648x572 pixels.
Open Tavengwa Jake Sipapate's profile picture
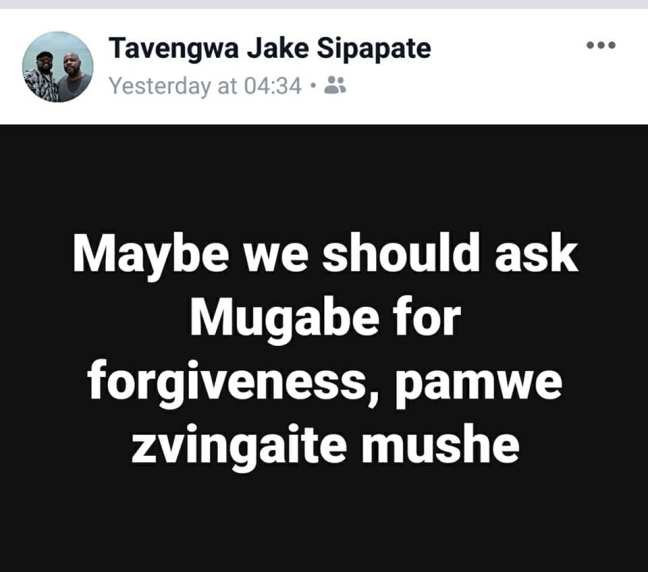tap(57, 67)
